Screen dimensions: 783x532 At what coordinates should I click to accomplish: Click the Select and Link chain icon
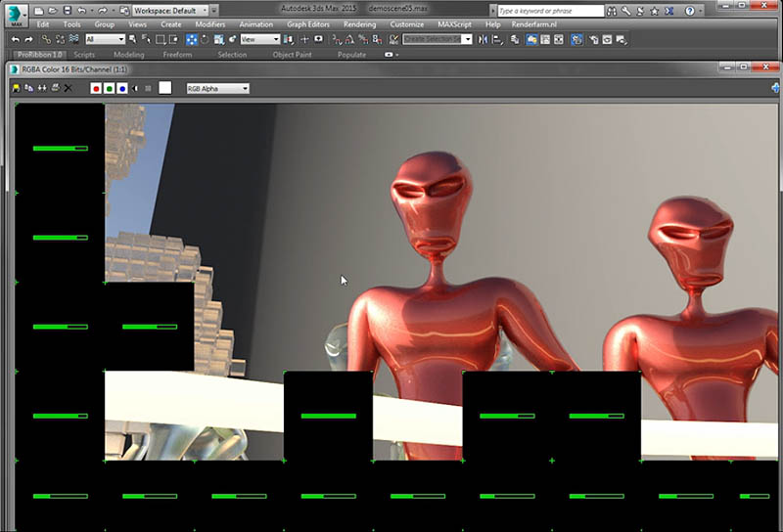45,39
